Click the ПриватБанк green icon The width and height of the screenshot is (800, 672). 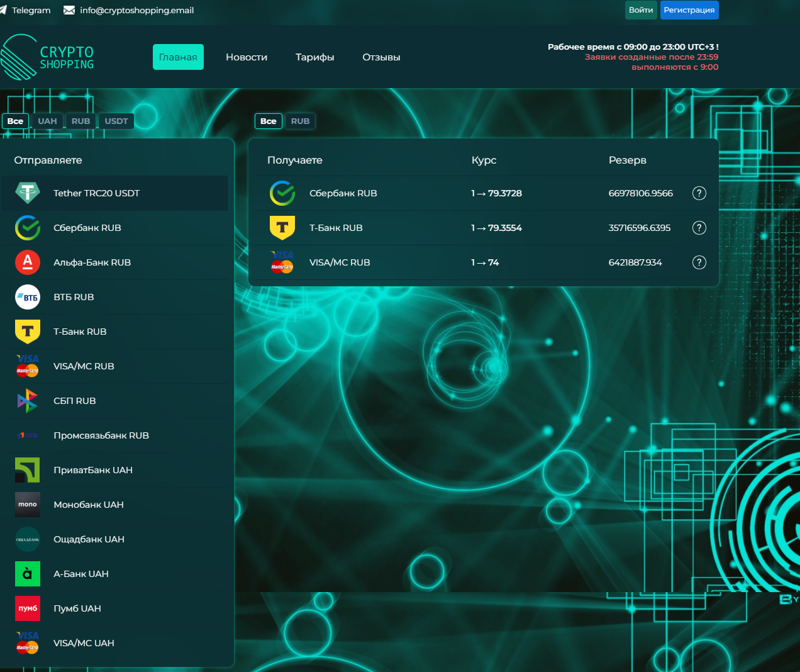(x=28, y=470)
